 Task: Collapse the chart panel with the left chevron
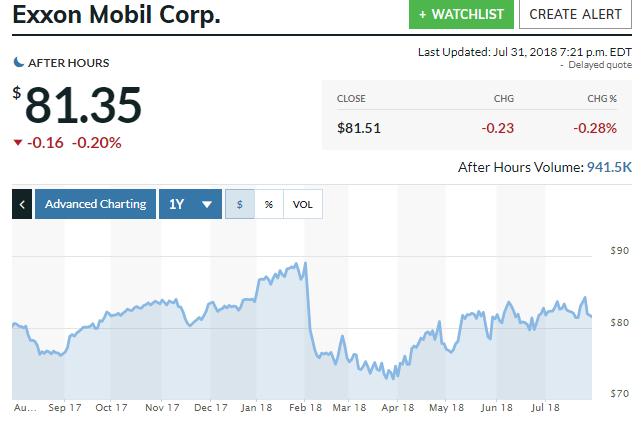tap(22, 204)
